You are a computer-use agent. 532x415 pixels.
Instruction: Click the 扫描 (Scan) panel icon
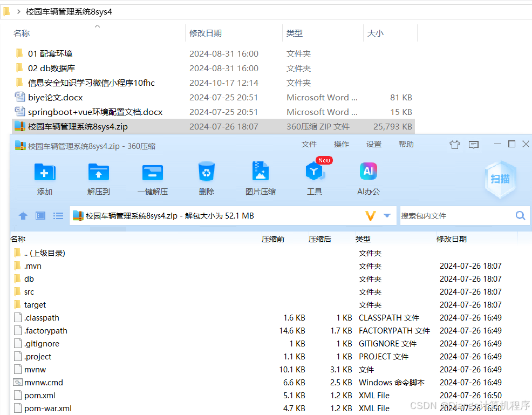500,178
